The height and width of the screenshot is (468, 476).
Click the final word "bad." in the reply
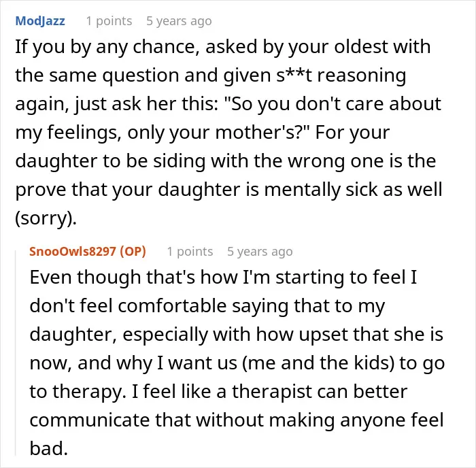(x=48, y=448)
